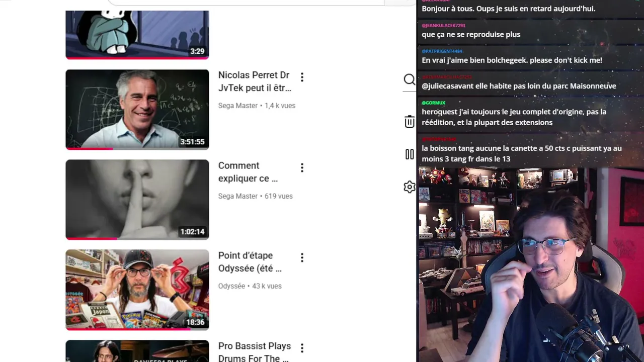Click the 1:02:14 duration badge
The height and width of the screenshot is (362, 644).
click(193, 232)
